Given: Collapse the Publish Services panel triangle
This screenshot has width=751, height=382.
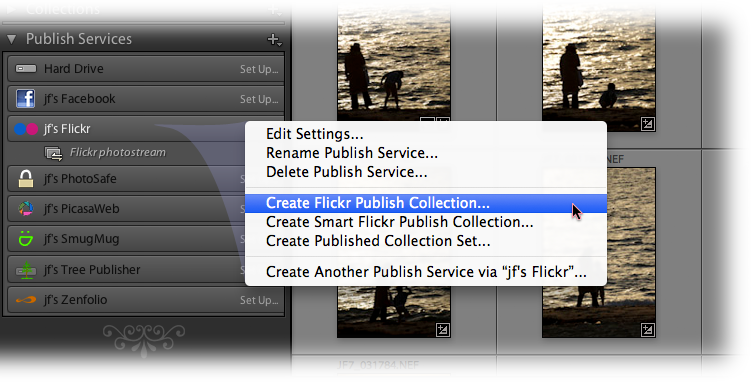Looking at the screenshot, I should 11,39.
